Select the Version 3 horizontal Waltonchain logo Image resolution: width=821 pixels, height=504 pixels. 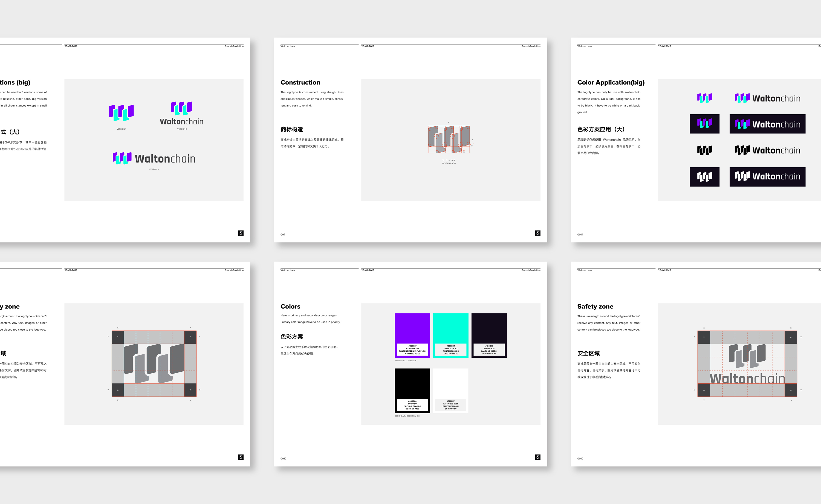point(154,158)
